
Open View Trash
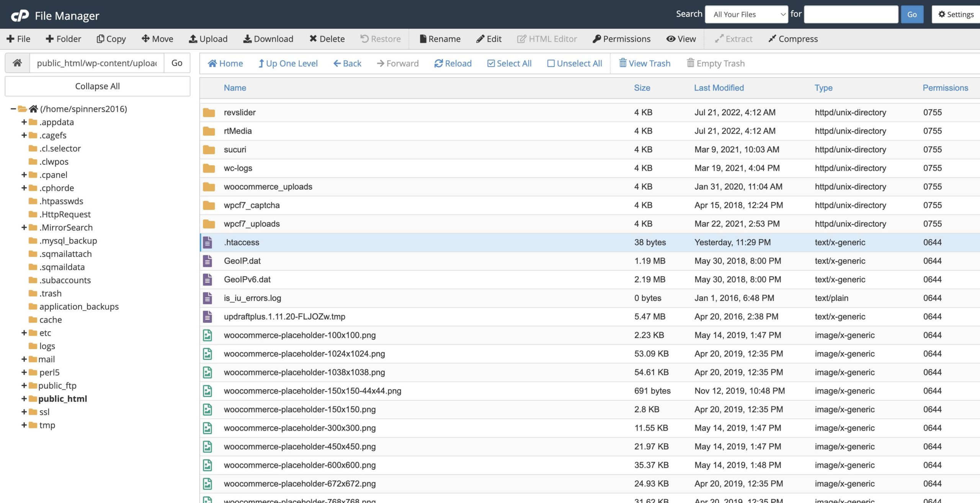pos(645,63)
